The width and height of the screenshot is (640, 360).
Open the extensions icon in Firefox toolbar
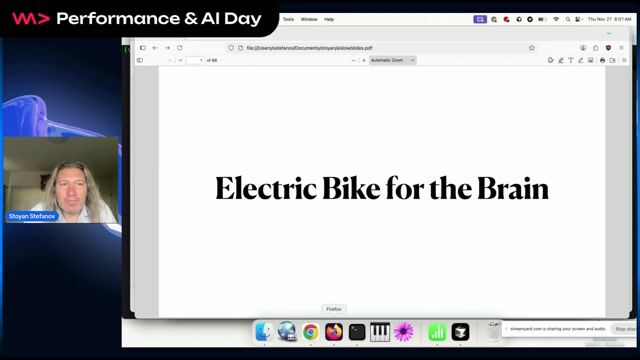pyautogui.click(x=596, y=48)
